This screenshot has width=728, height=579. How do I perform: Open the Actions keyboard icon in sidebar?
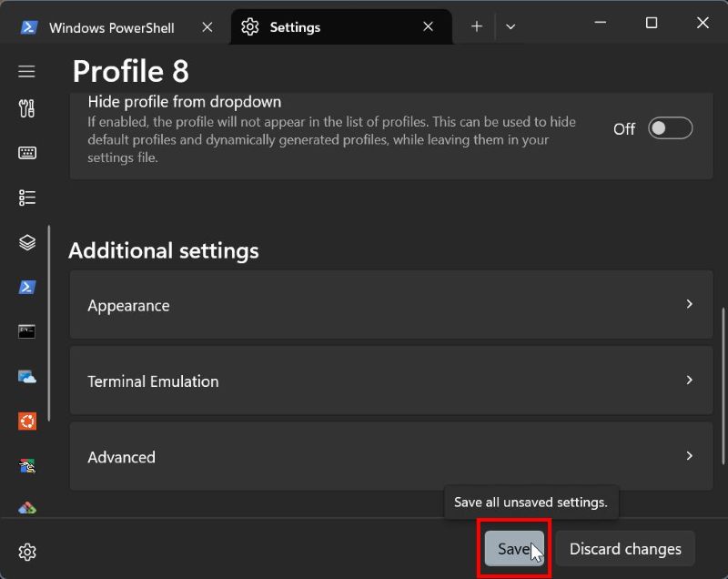tap(27, 153)
